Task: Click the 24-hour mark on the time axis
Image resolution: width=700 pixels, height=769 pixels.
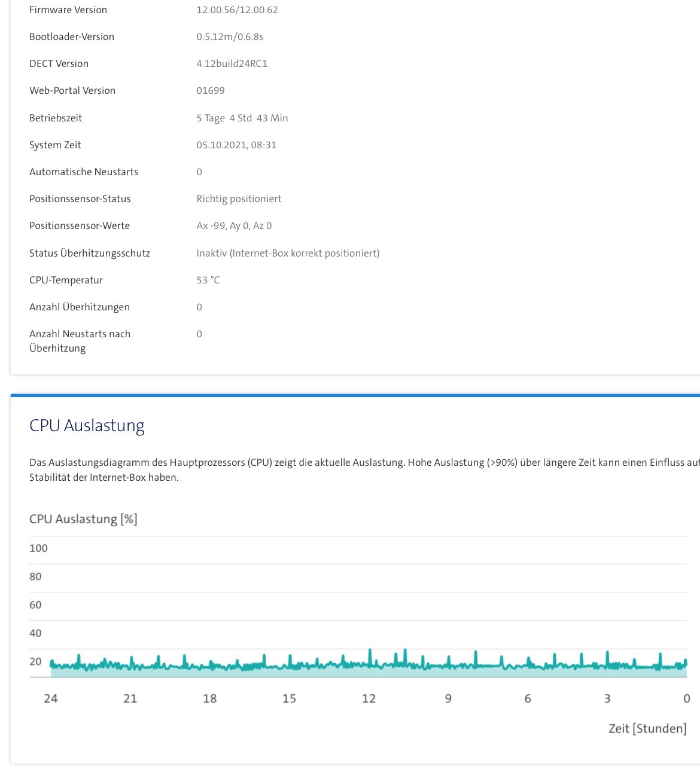Action: (x=51, y=698)
